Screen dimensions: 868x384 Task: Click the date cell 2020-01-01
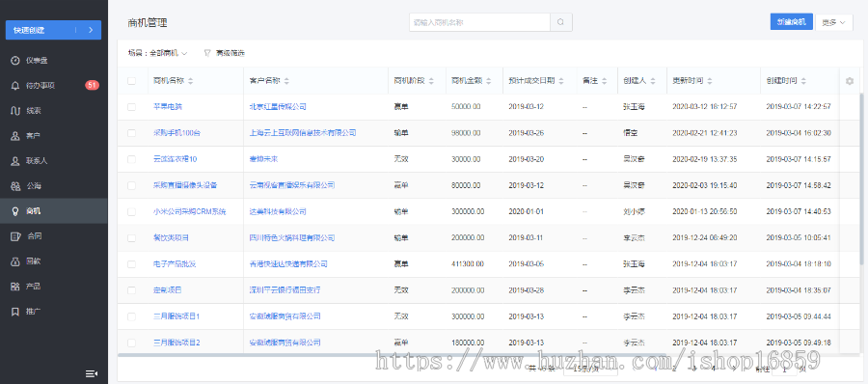[x=526, y=211]
